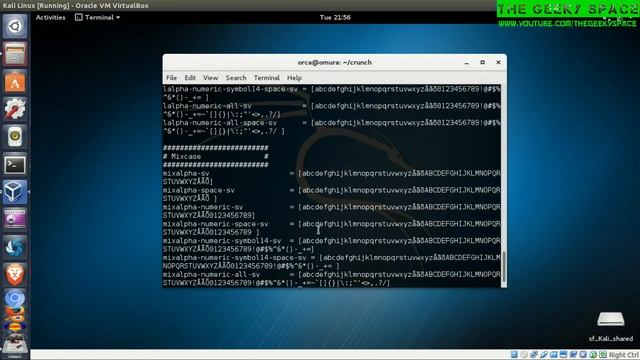640x360 pixels.
Task: Click the 'mixalpha-numeric-all-sv' charset line
Action: (x=331, y=278)
